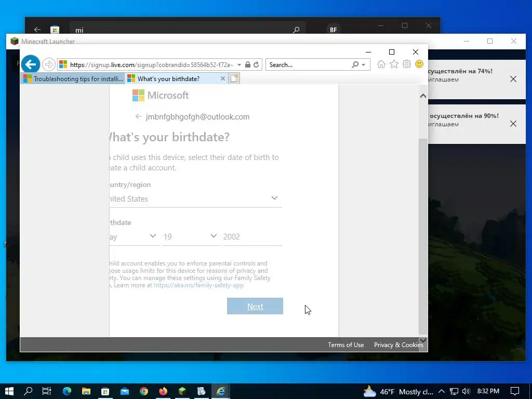Viewport: 532px width, 399px height.
Task: Open Favorites star icon in IE
Action: click(x=394, y=64)
